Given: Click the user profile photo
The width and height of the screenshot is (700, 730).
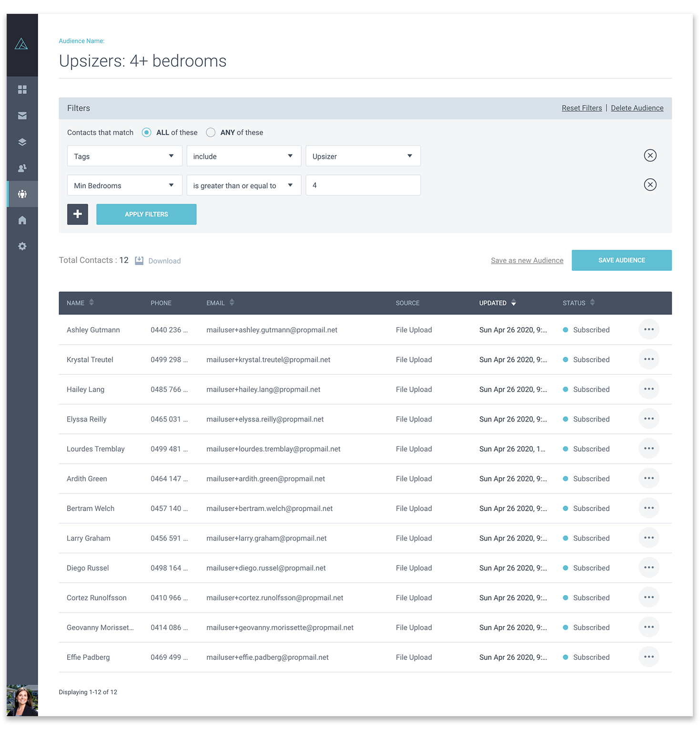Looking at the screenshot, I should coord(22,700).
